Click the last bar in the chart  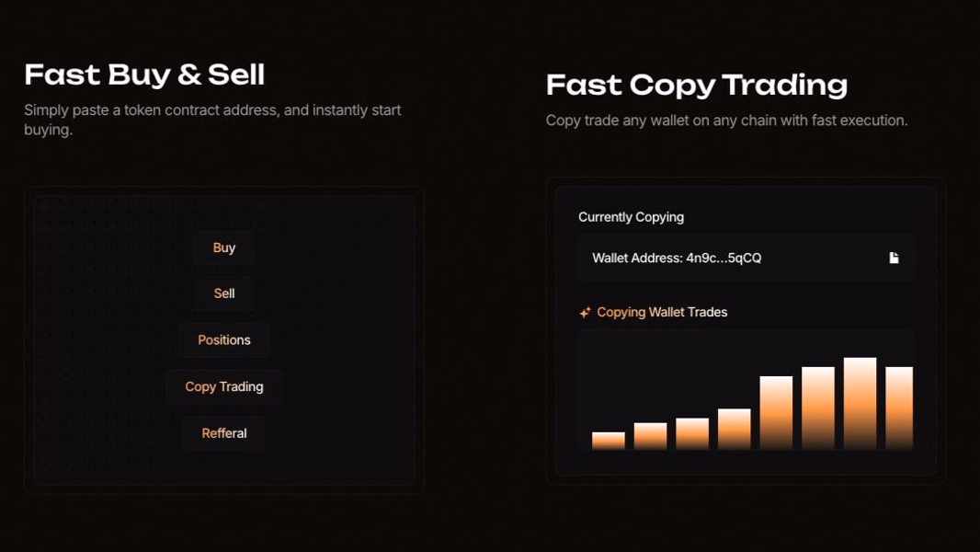click(899, 408)
